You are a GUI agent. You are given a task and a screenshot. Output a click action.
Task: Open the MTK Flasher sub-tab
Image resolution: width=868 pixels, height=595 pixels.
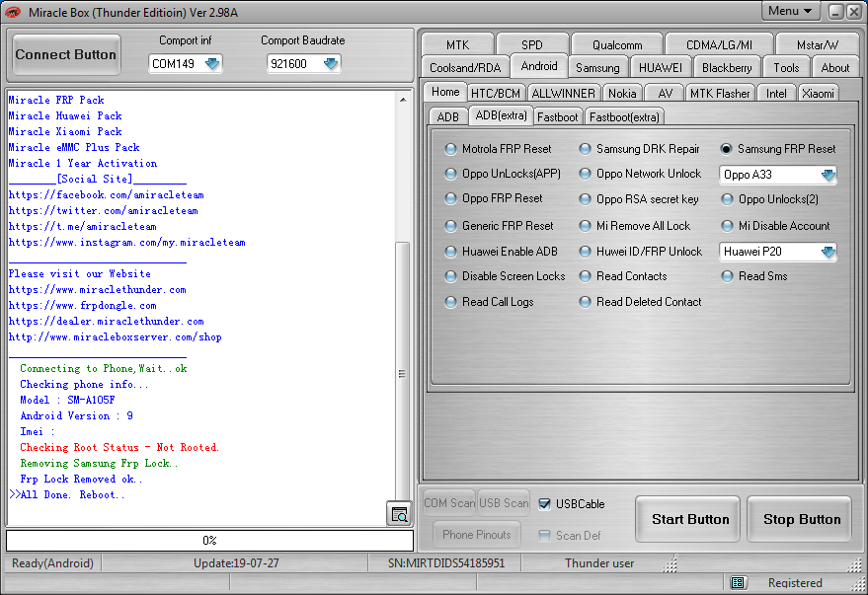tap(720, 94)
